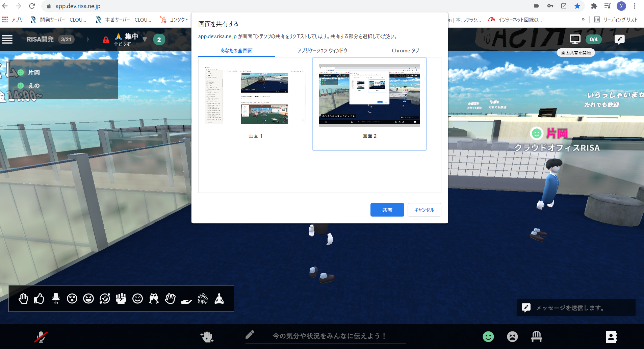The width and height of the screenshot is (644, 349).
Task: Open the hamburger menu in the RISA app
Action: coord(7,40)
